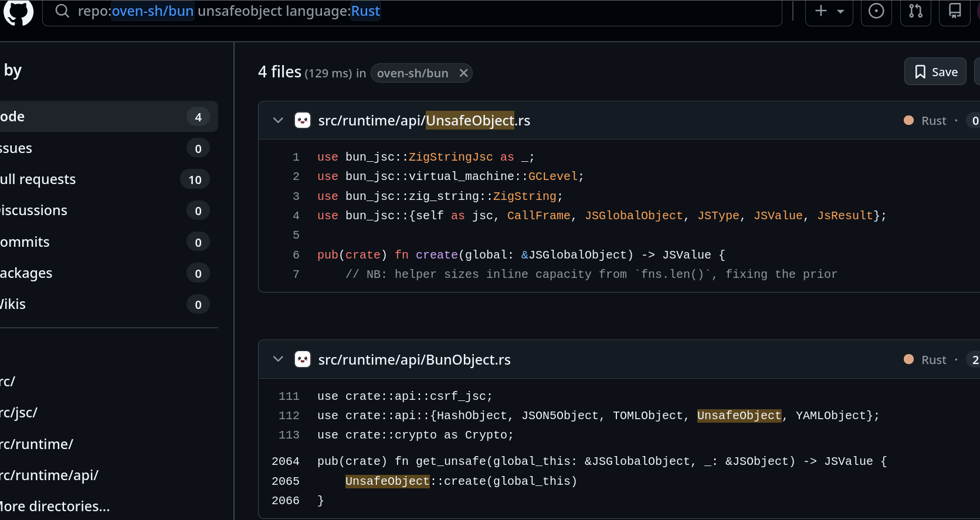Click the Rust label on UnsafeObject.rs result
The width and height of the screenshot is (980, 520).
[x=934, y=121]
